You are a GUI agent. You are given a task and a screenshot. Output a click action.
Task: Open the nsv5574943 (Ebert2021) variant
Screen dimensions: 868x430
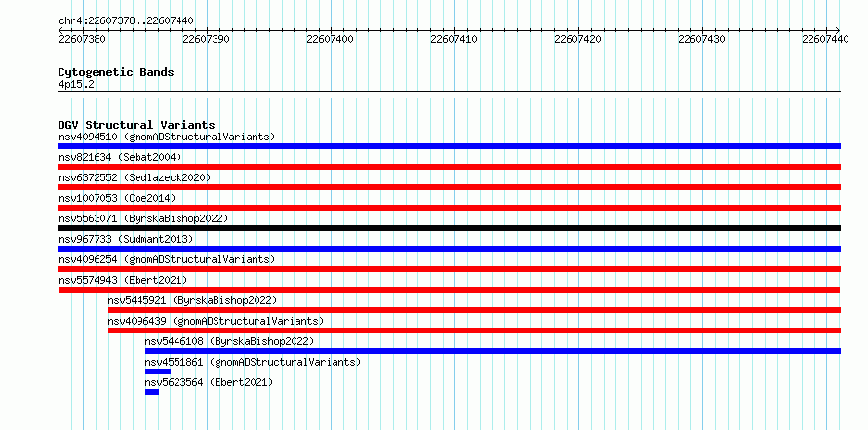click(x=123, y=280)
